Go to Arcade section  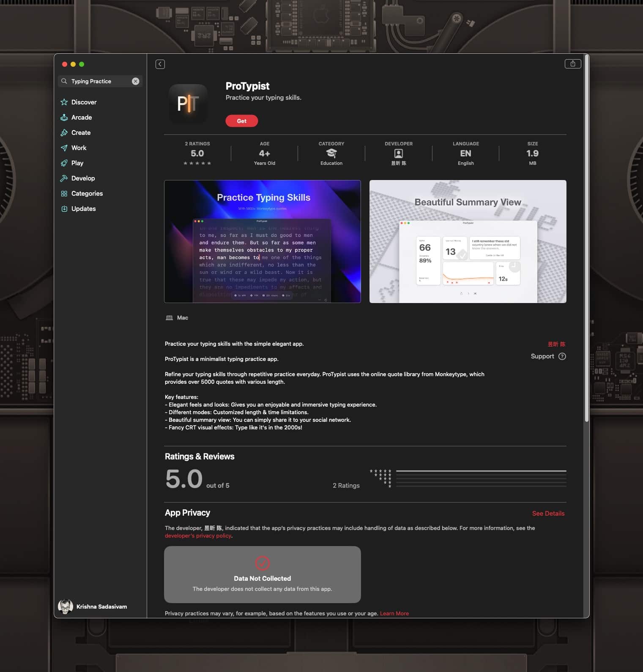pyautogui.click(x=82, y=117)
